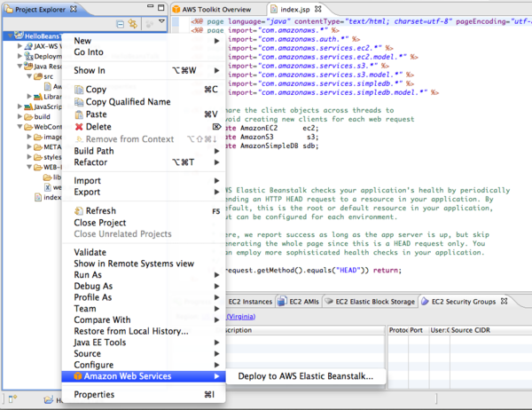Collapse all in Project Explorer toolbar
The height and width of the screenshot is (410, 532).
point(120,24)
